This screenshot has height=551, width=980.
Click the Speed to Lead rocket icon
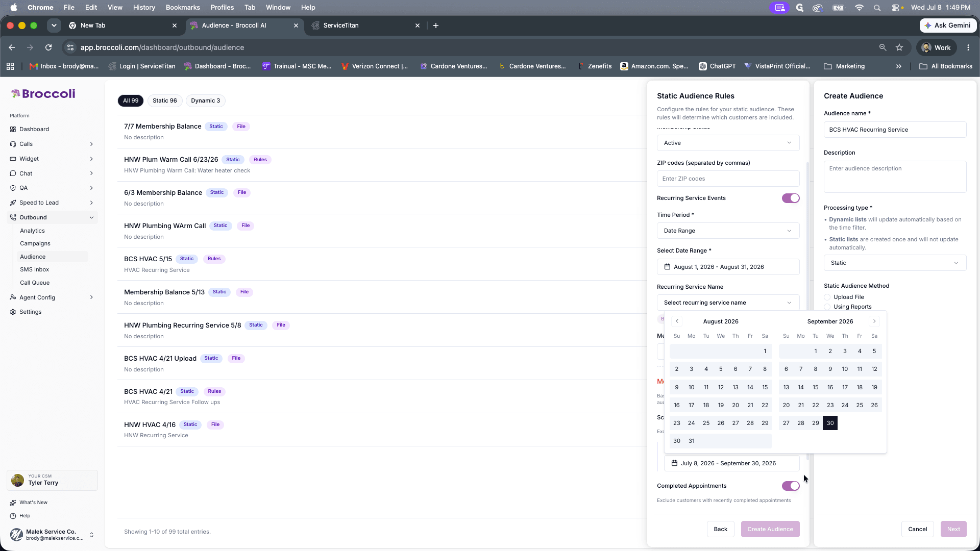pos(13,203)
